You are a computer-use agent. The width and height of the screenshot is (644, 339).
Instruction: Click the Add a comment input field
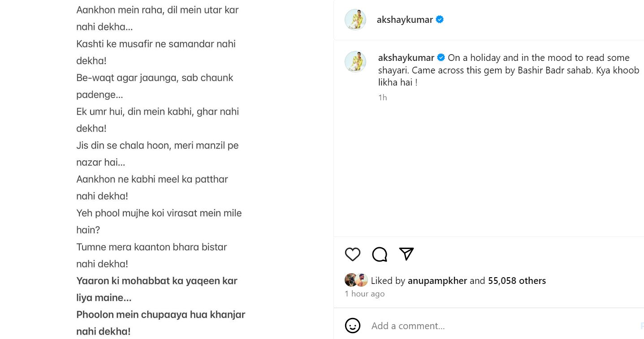(x=408, y=326)
